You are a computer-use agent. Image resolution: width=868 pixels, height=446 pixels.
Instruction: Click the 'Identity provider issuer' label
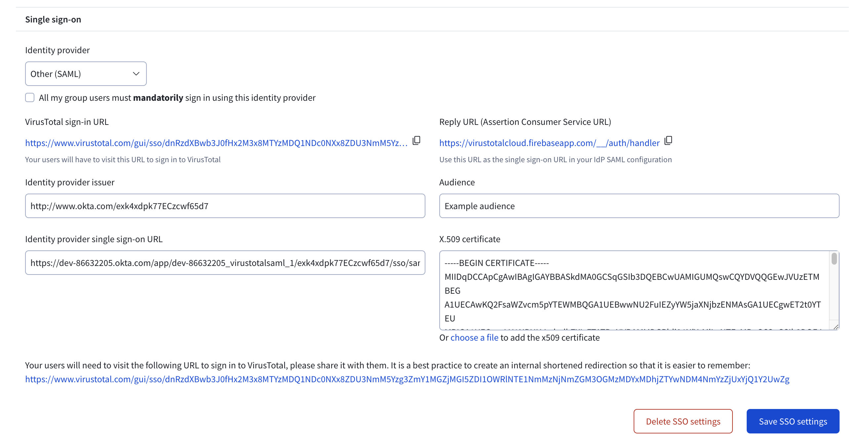tap(70, 182)
